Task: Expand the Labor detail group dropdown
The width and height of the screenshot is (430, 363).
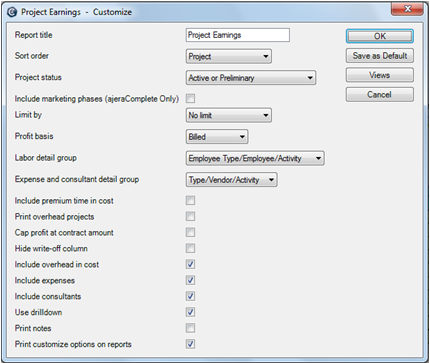Action: coord(255,158)
